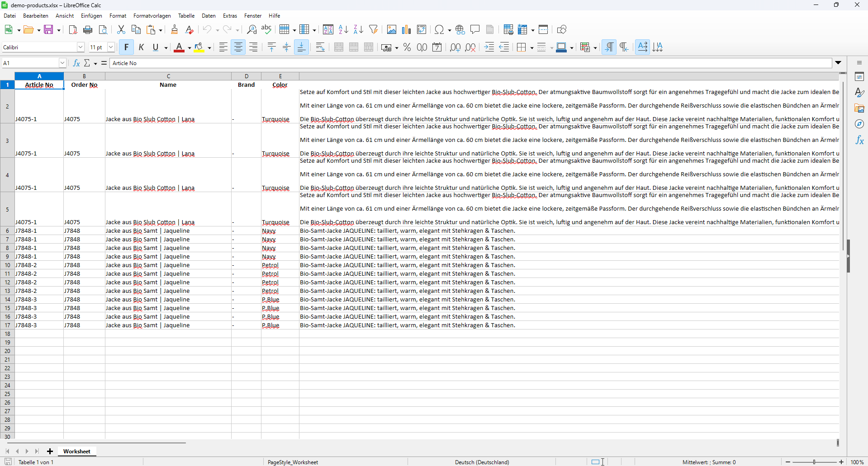Click the PageStyle_Worksheet status field
This screenshot has height=466, width=868.
[293, 462]
